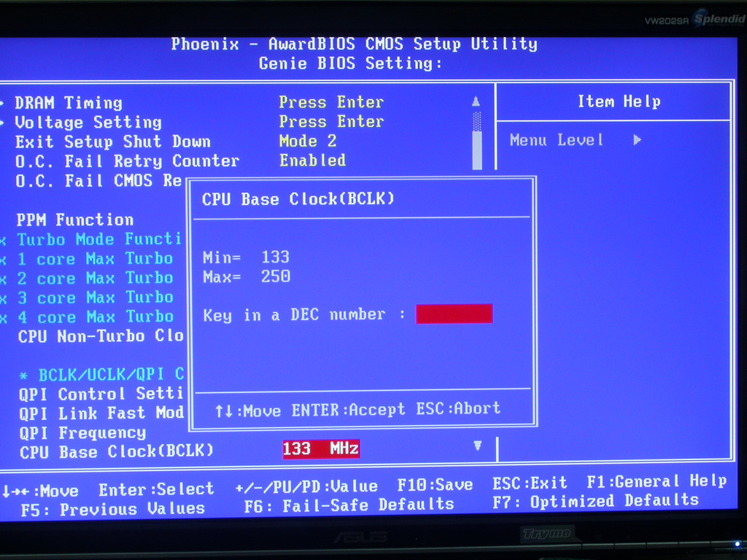Select Exit Setup Shut Down option
Screen dimensions: 747x560
point(113,142)
